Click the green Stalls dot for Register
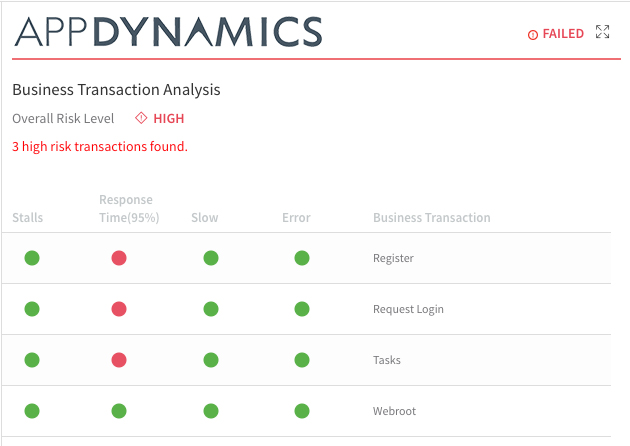 click(x=32, y=258)
